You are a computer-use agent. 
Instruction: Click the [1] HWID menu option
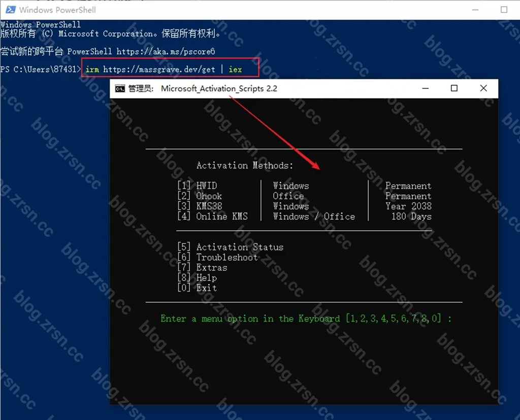pyautogui.click(x=198, y=186)
